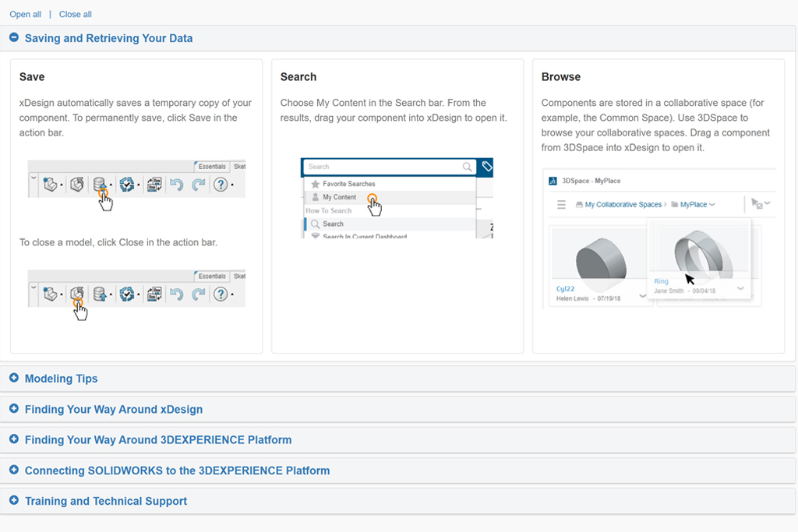Screen dimensions: 798x532
Task: Click Essentials tab in the toolbar picture above 'To close a model'
Action: coord(212,167)
